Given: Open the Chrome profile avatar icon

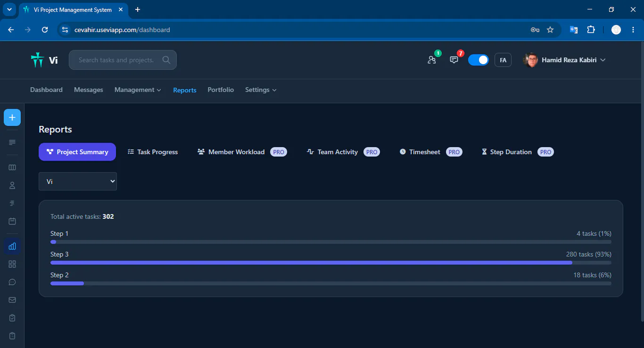Looking at the screenshot, I should click(616, 30).
